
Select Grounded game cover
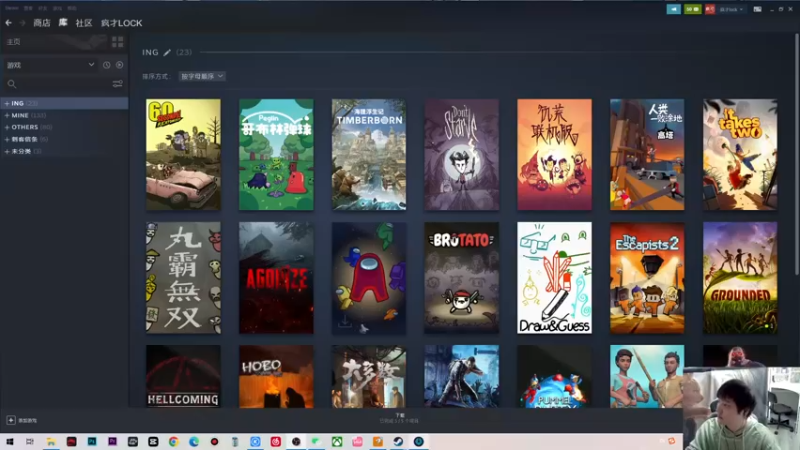tap(740, 278)
